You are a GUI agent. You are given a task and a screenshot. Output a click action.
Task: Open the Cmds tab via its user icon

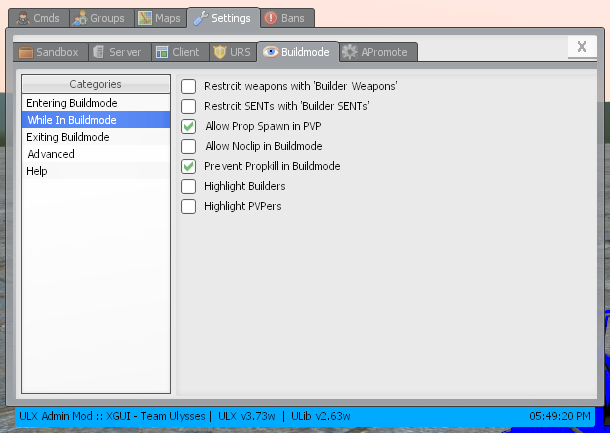click(23, 18)
